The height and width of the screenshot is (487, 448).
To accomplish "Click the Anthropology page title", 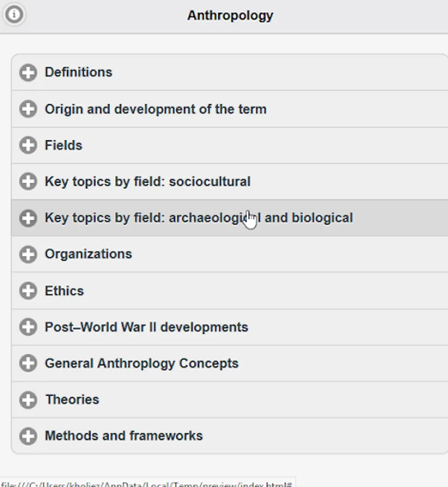I will tap(230, 15).
